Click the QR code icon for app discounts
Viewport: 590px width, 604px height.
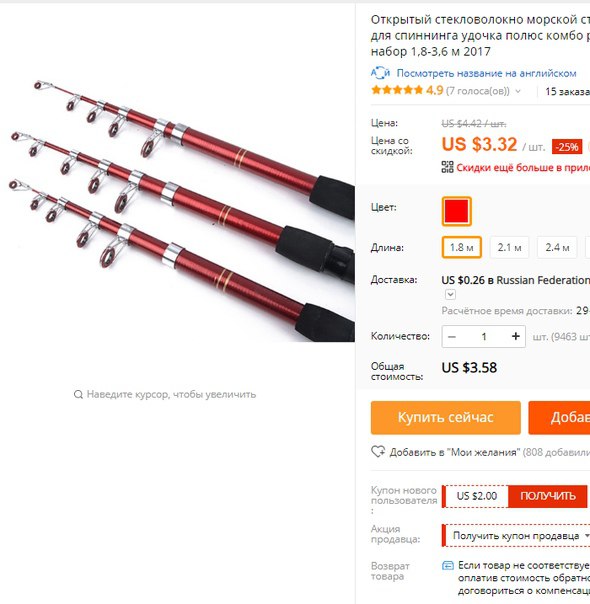447,167
